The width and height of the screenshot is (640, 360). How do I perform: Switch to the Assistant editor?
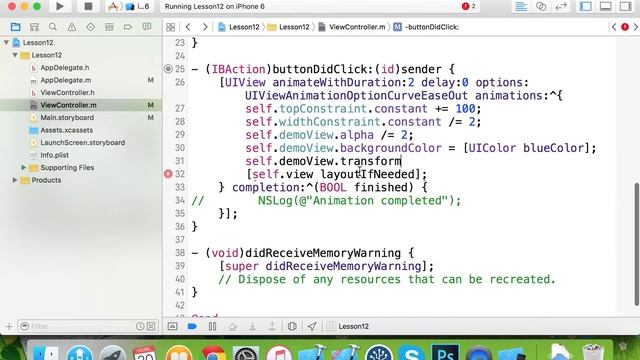point(541,7)
